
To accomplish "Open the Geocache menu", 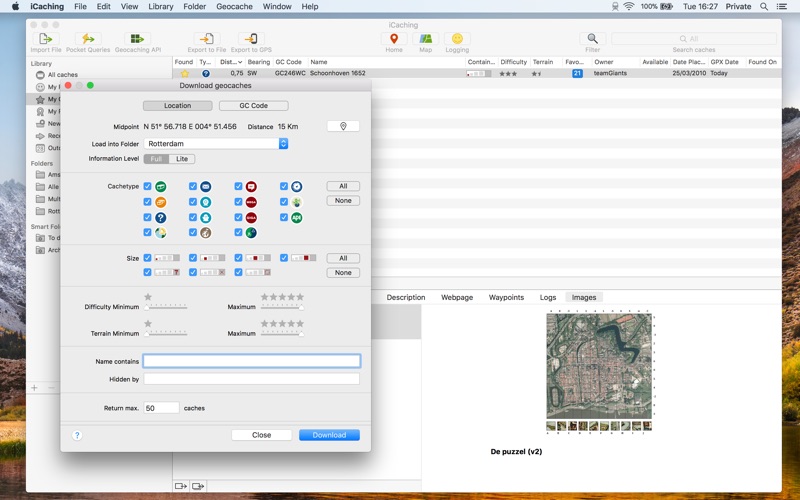I will click(234, 7).
